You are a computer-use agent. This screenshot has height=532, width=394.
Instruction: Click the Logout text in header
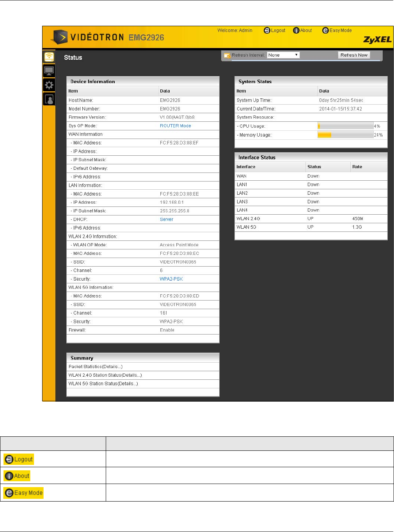[278, 30]
